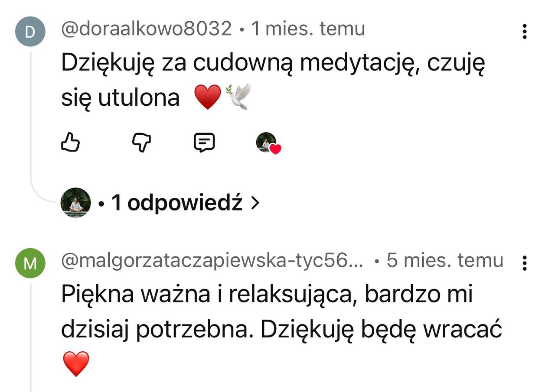Open the gray D profile avatar
This screenshot has width=555, height=392.
click(x=30, y=32)
